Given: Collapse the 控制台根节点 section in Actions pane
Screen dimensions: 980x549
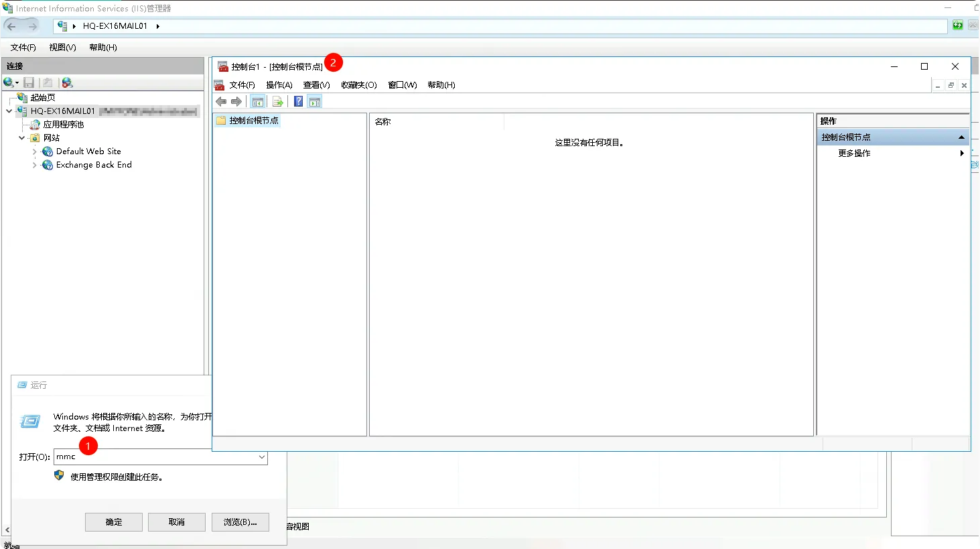Looking at the screenshot, I should (x=961, y=137).
